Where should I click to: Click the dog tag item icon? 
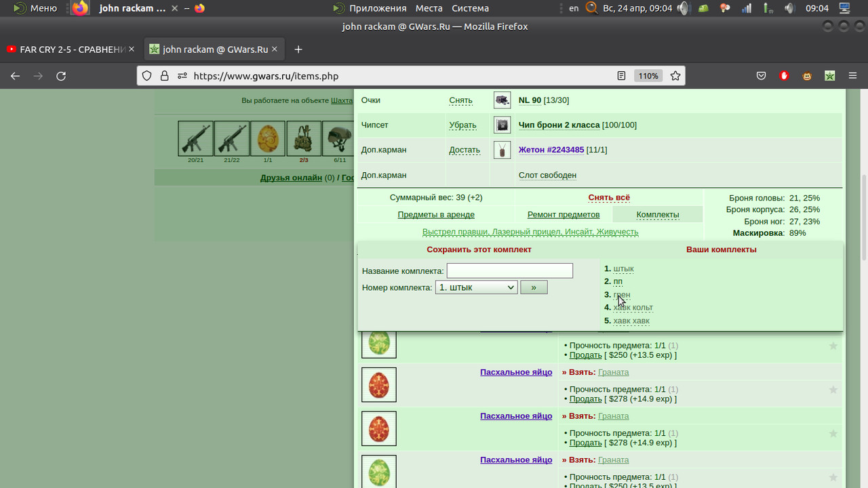pyautogui.click(x=502, y=150)
